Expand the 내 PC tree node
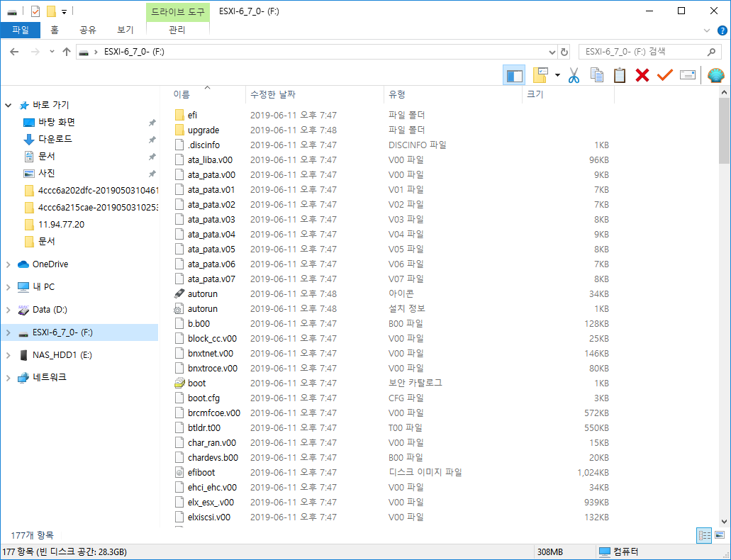The height and width of the screenshot is (560, 731). [x=9, y=287]
